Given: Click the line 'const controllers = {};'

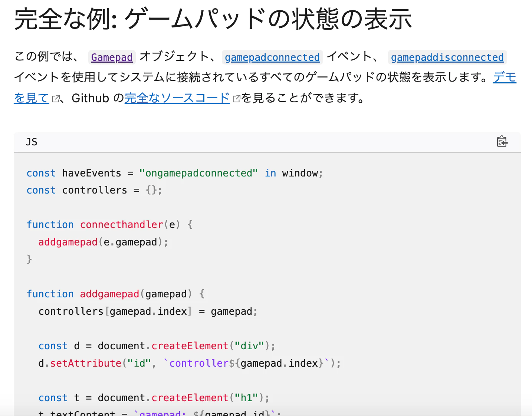Looking at the screenshot, I should pyautogui.click(x=94, y=190).
